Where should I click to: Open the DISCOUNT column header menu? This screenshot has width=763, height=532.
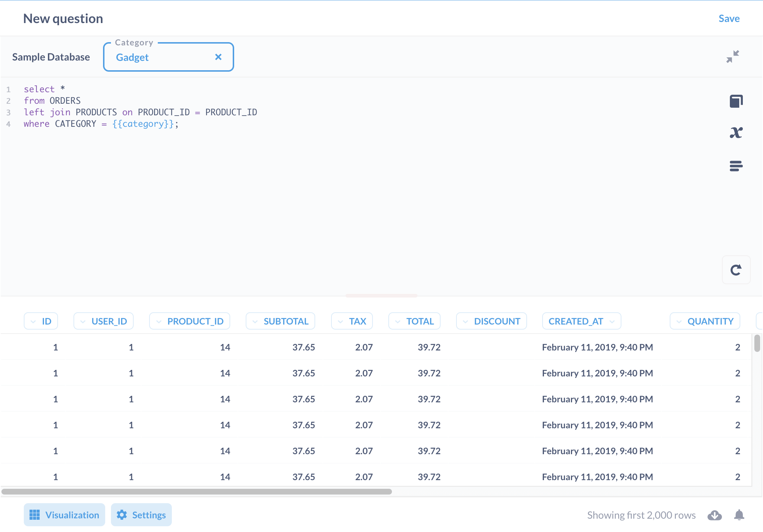491,321
